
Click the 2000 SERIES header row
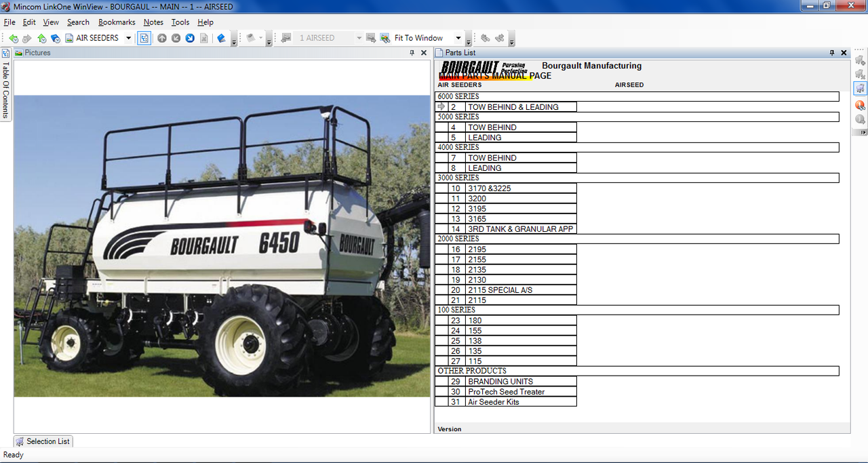pyautogui.click(x=637, y=239)
